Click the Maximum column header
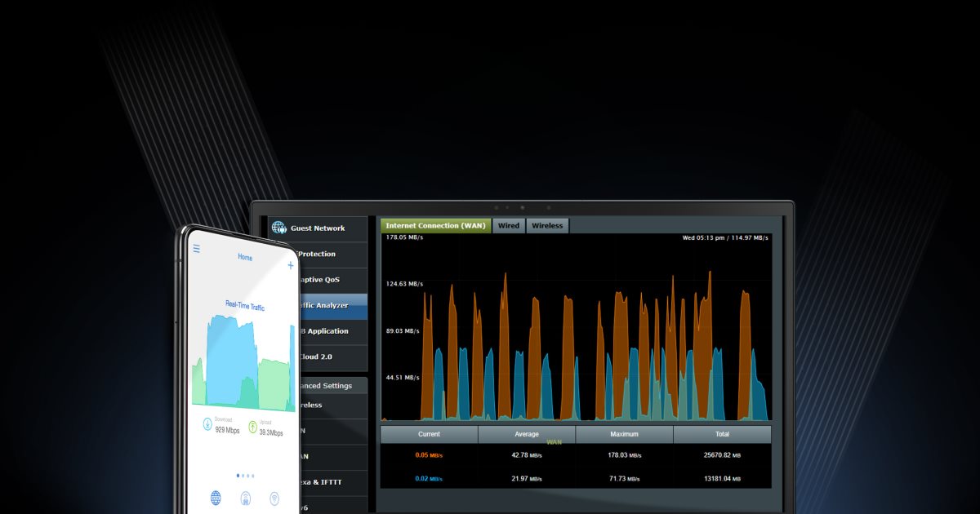This screenshot has height=514, width=980. [x=624, y=434]
